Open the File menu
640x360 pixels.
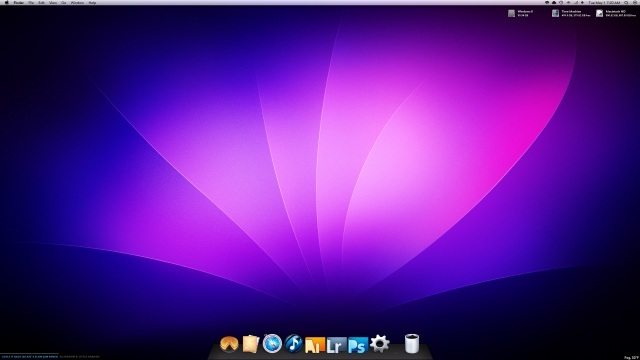click(x=31, y=2)
